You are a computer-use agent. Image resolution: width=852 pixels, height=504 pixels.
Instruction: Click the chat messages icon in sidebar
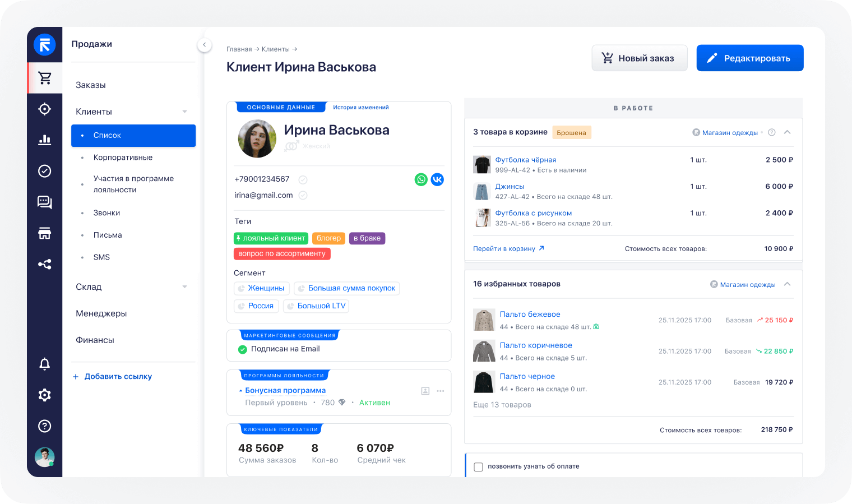(44, 202)
